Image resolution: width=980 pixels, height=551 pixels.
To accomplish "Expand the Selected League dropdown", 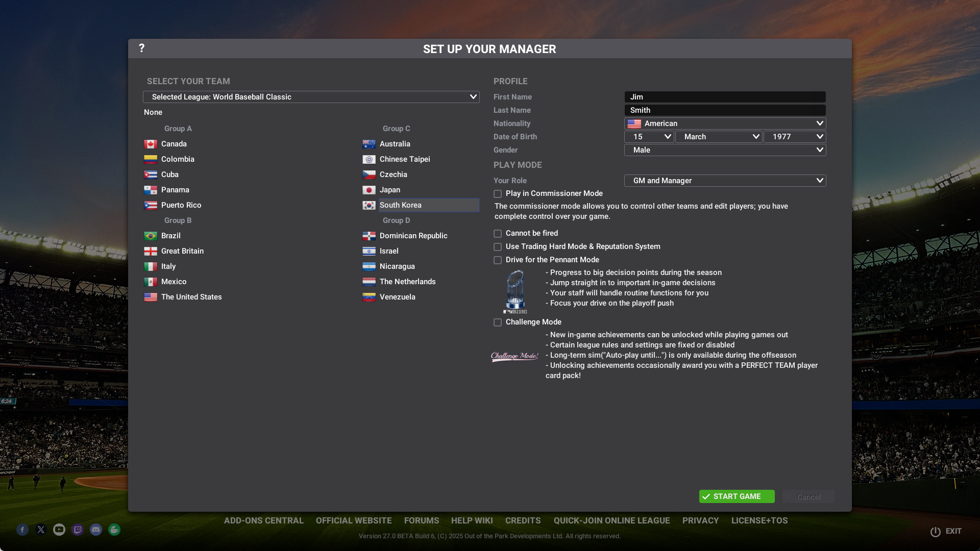I will [x=311, y=97].
